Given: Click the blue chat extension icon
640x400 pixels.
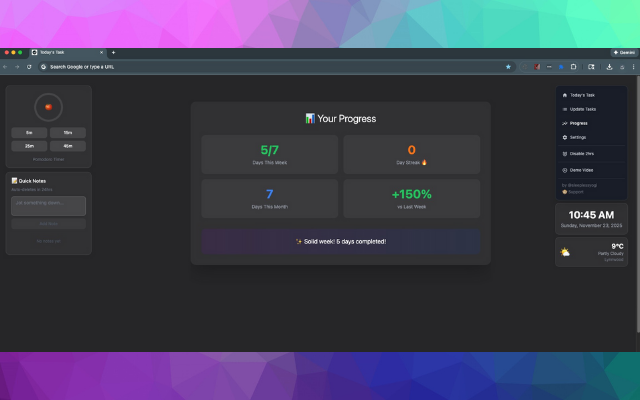Looking at the screenshot, I should tap(561, 67).
